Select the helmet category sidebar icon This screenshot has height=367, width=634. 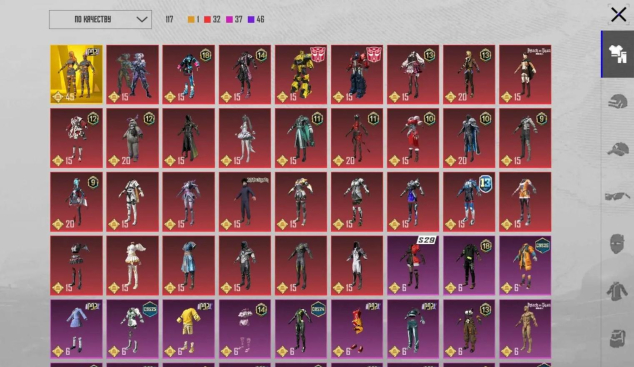[x=617, y=101]
